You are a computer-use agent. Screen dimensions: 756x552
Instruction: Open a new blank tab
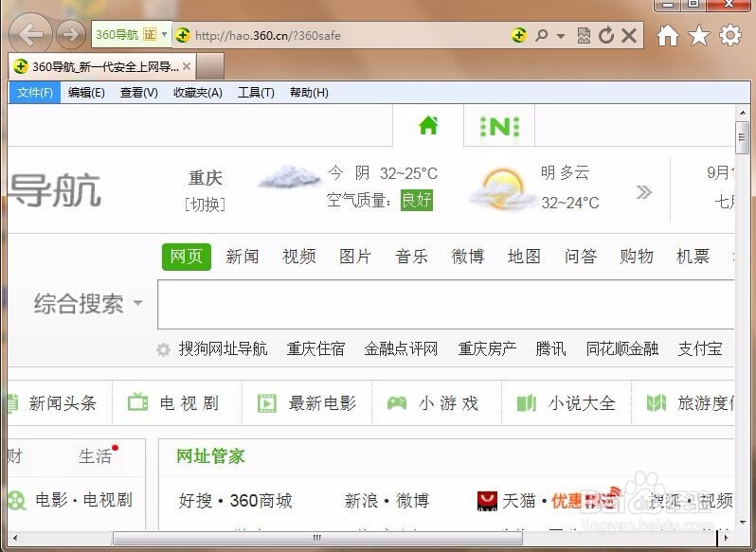tap(210, 66)
